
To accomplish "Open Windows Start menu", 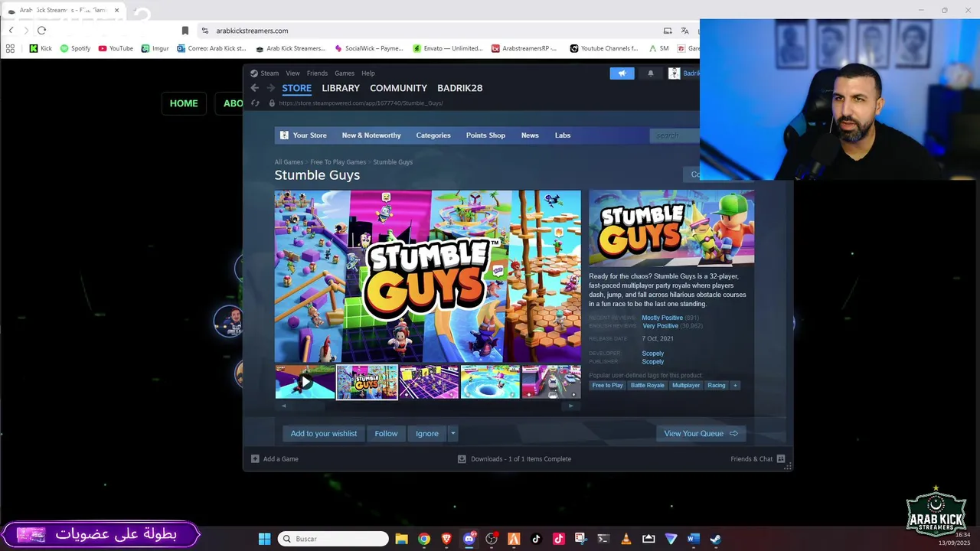I will pyautogui.click(x=264, y=539).
